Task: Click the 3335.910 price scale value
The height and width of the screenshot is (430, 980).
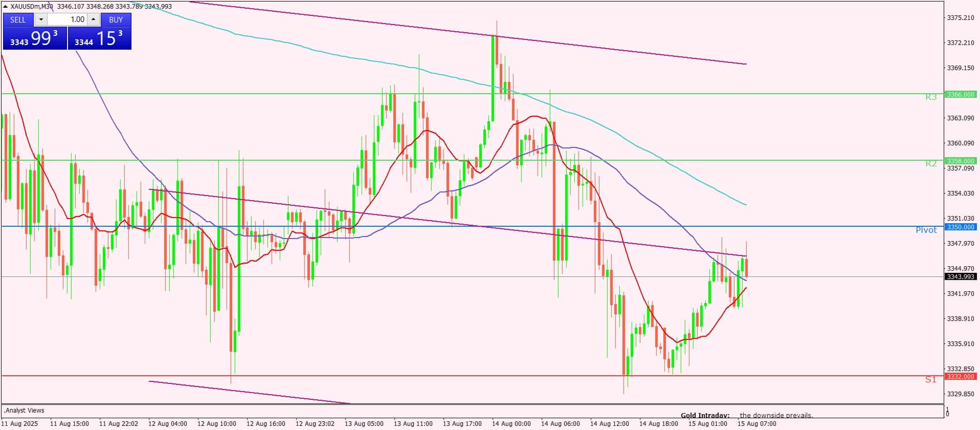Action: tap(961, 343)
